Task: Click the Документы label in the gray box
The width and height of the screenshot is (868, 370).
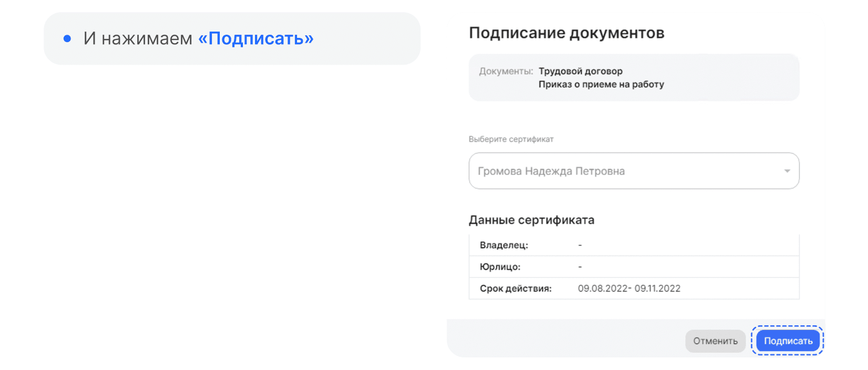Action: (506, 71)
